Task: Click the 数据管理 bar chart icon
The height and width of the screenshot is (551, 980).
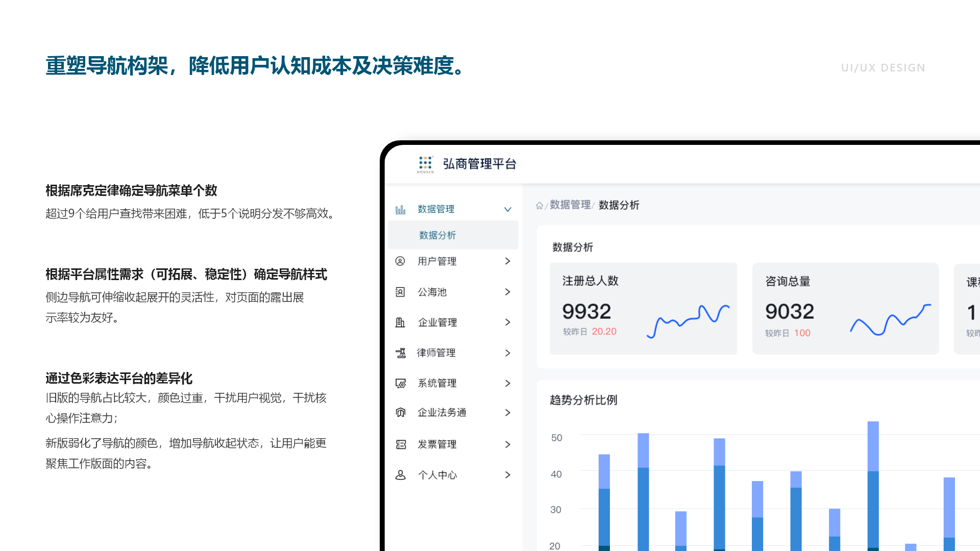Action: 401,210
